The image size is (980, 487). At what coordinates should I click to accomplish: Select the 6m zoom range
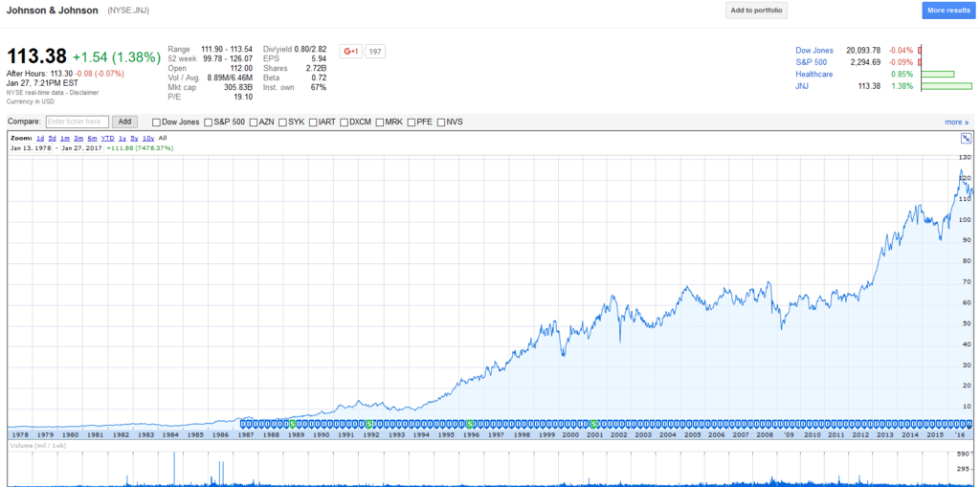point(93,138)
